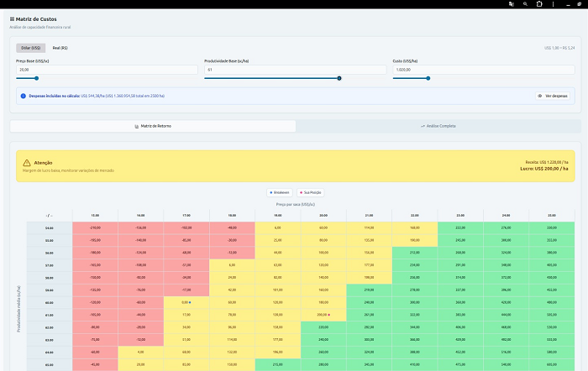This screenshot has height=371, width=588.
Task: Click the Preço Base slider handle
Action: (x=39, y=78)
